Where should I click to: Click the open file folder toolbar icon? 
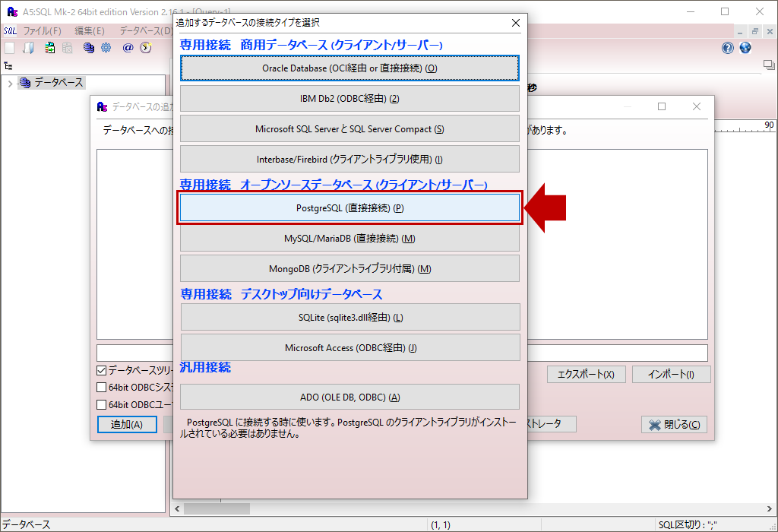click(29, 48)
